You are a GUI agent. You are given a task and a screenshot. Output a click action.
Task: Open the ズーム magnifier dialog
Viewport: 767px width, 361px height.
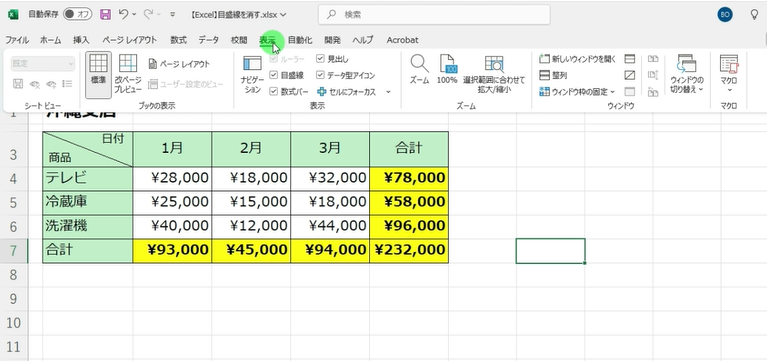(x=419, y=69)
